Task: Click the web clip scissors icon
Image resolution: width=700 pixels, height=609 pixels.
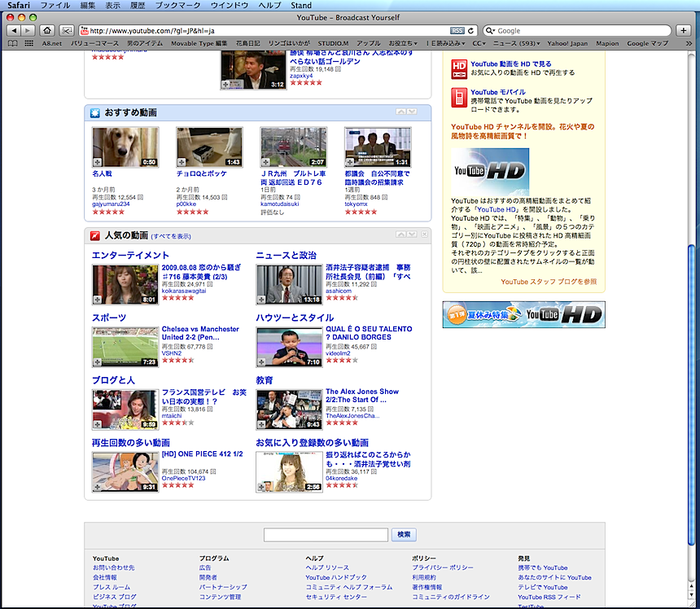Action: tap(67, 30)
